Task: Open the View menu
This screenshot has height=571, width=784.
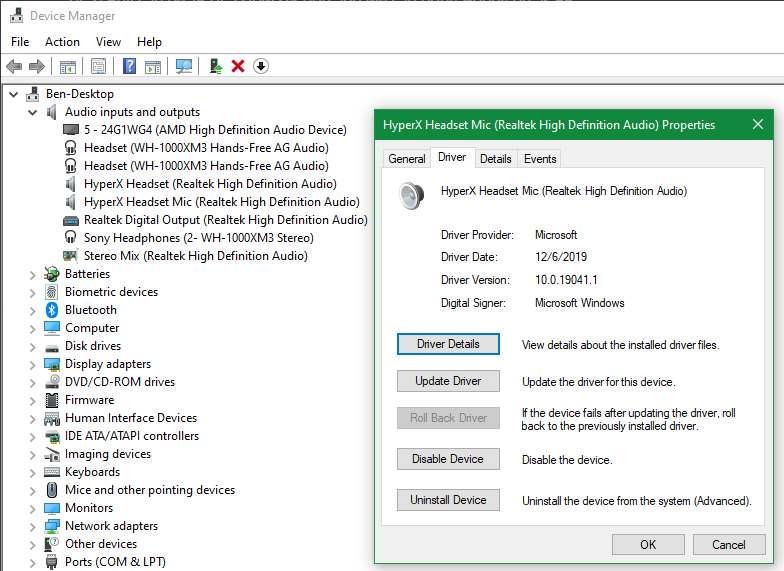Action: 108,42
